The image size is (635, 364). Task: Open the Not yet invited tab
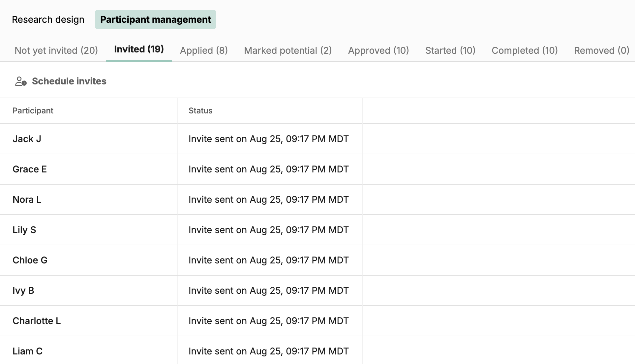coord(56,50)
